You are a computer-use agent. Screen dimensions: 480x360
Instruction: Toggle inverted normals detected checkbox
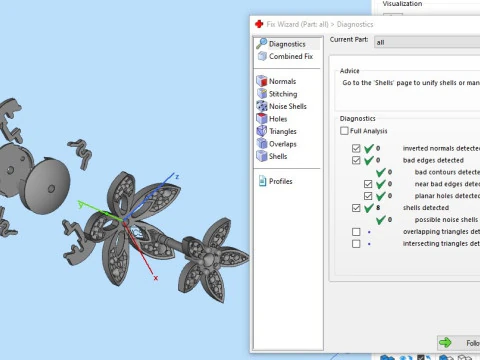[x=356, y=148]
